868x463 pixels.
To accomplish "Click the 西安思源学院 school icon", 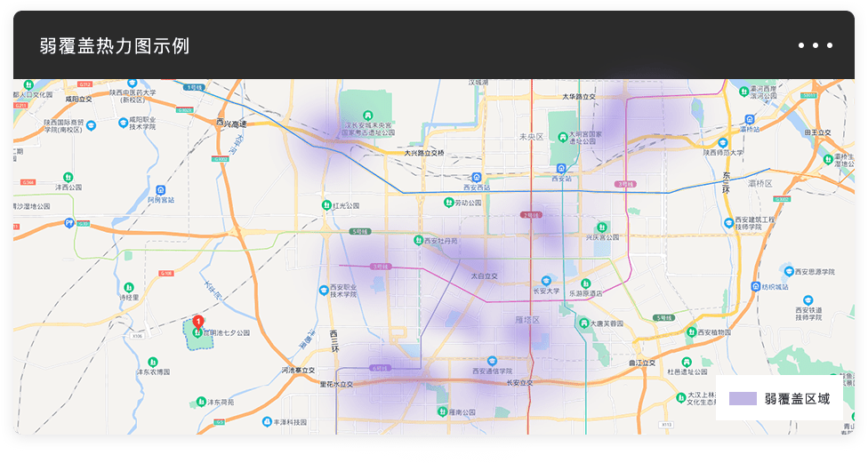I will pyautogui.click(x=789, y=272).
